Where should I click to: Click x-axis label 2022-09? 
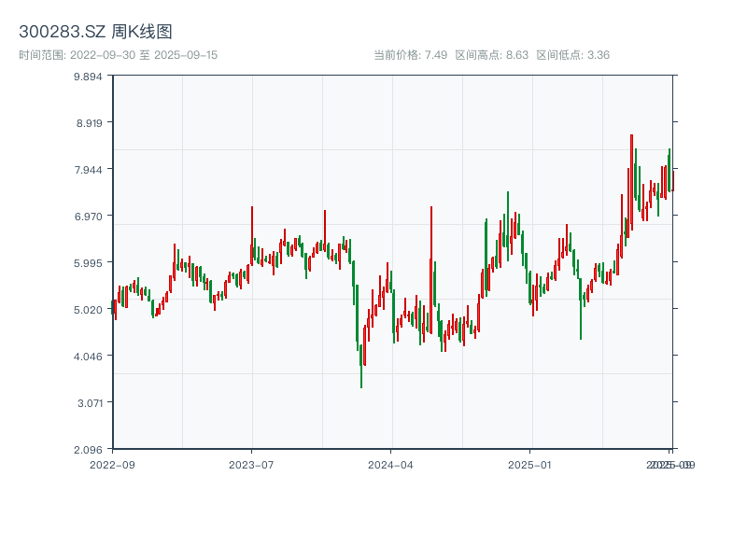[x=112, y=465]
